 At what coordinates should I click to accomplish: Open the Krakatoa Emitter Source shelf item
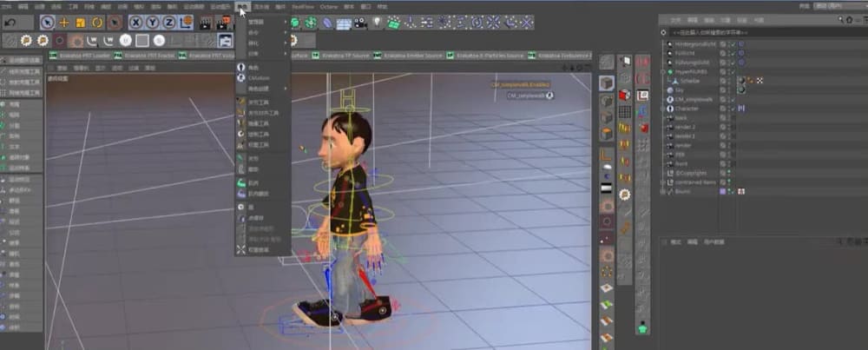409,56
